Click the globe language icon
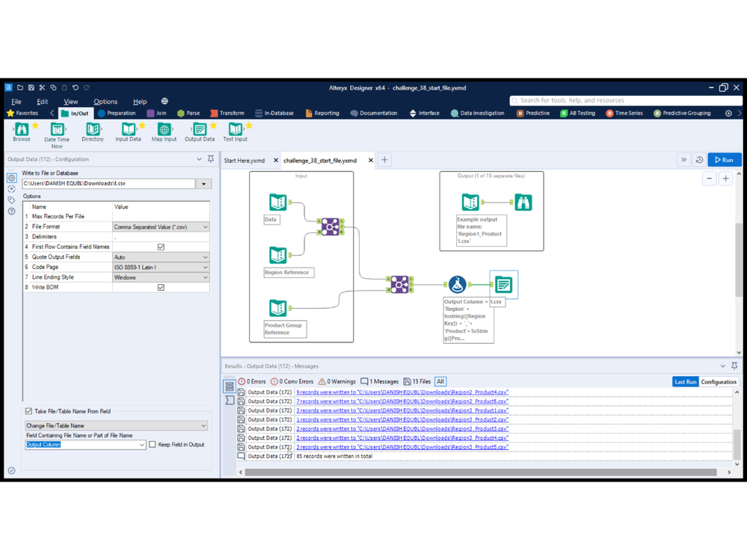This screenshot has height=560, width=747. point(165,101)
